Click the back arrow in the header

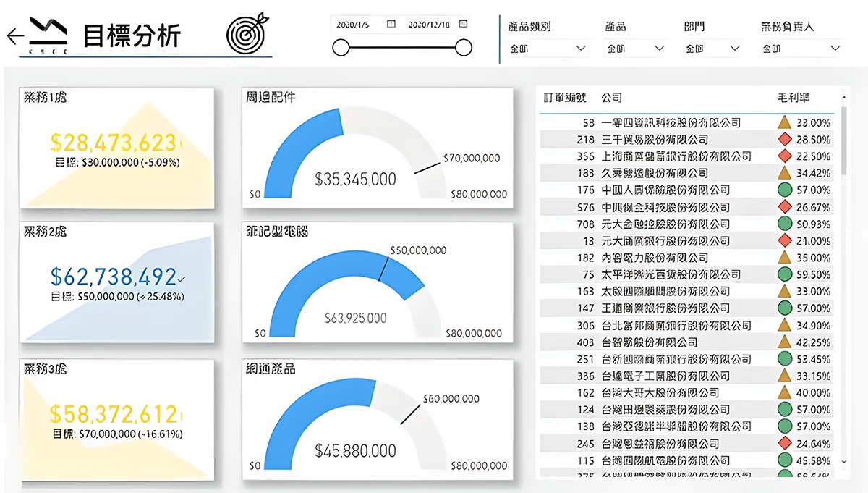[14, 36]
